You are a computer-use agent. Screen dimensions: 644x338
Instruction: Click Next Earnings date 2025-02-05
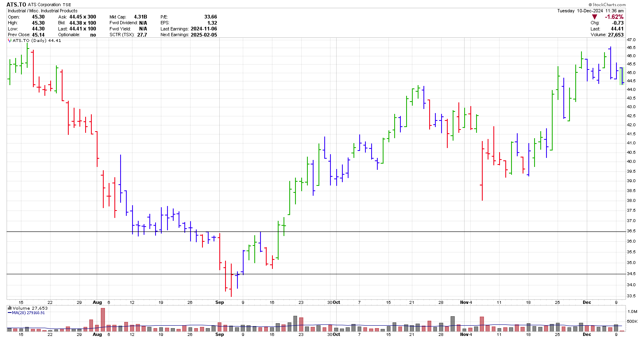[204, 35]
